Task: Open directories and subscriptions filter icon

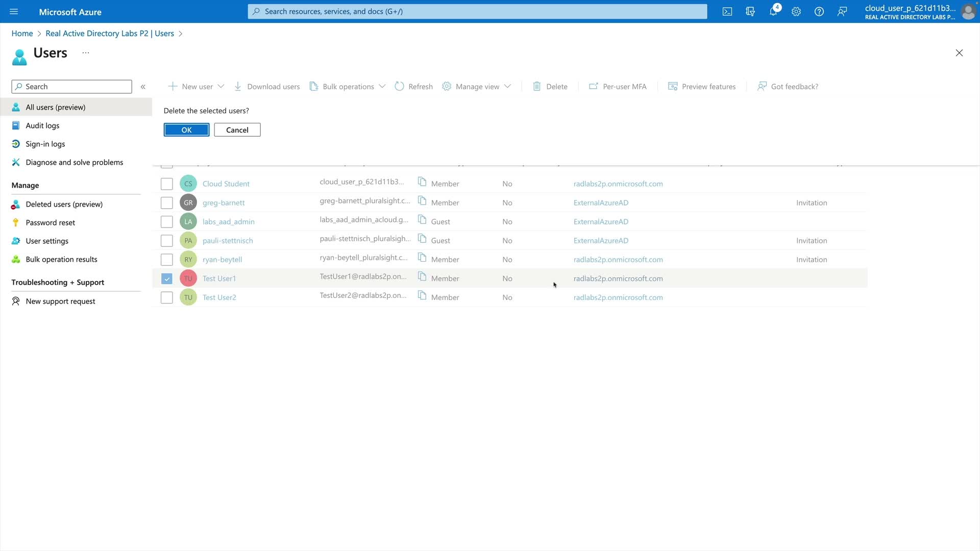Action: [x=750, y=11]
